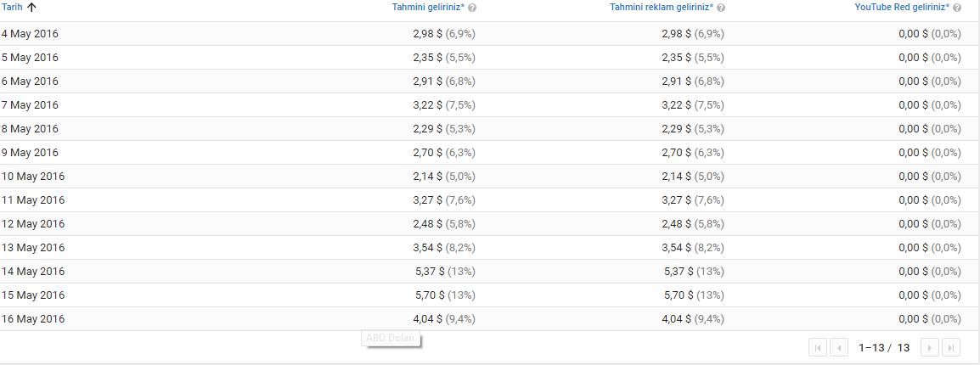Go to first page of table

(x=818, y=347)
